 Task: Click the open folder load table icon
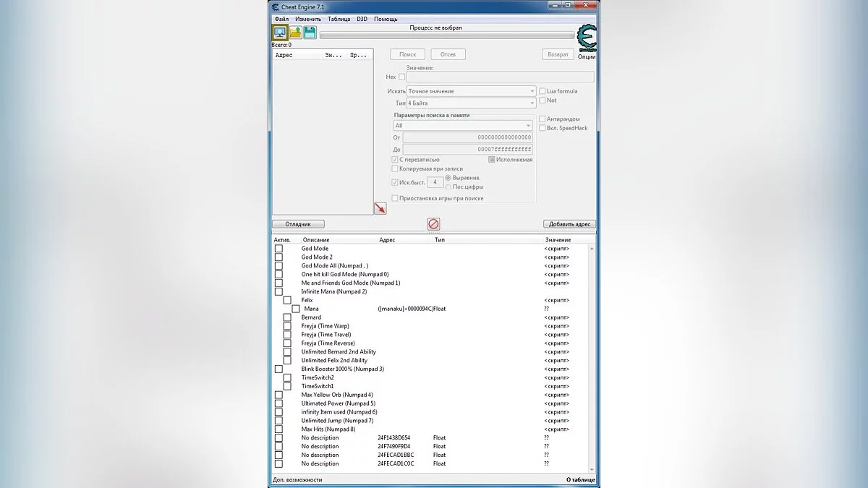[295, 33]
